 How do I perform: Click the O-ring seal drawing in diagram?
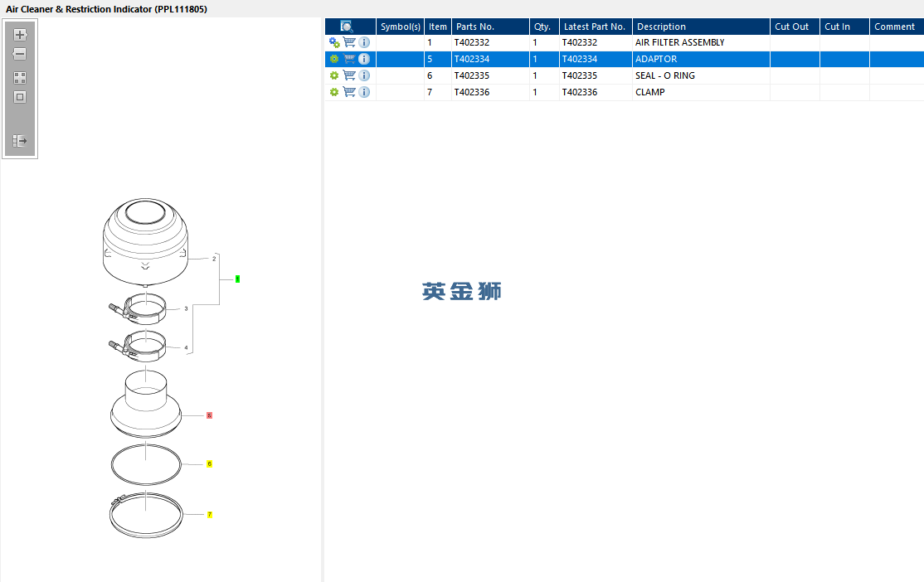[x=146, y=465]
